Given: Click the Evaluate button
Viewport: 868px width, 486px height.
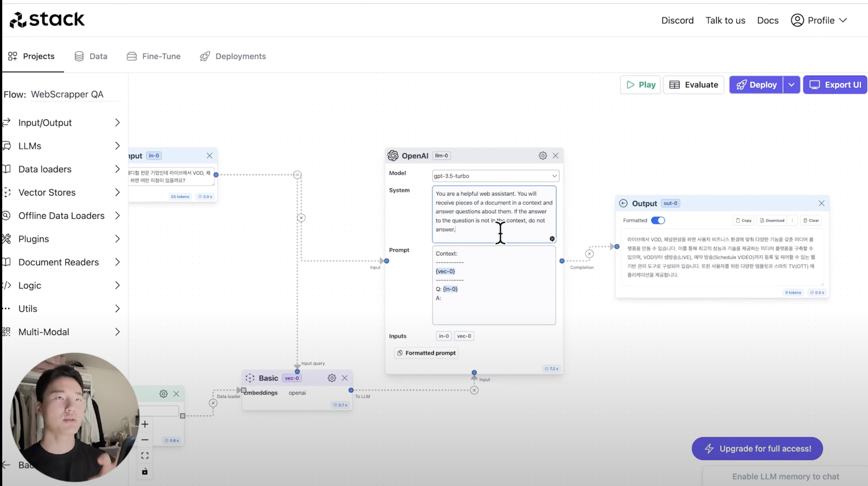Looking at the screenshot, I should point(693,85).
